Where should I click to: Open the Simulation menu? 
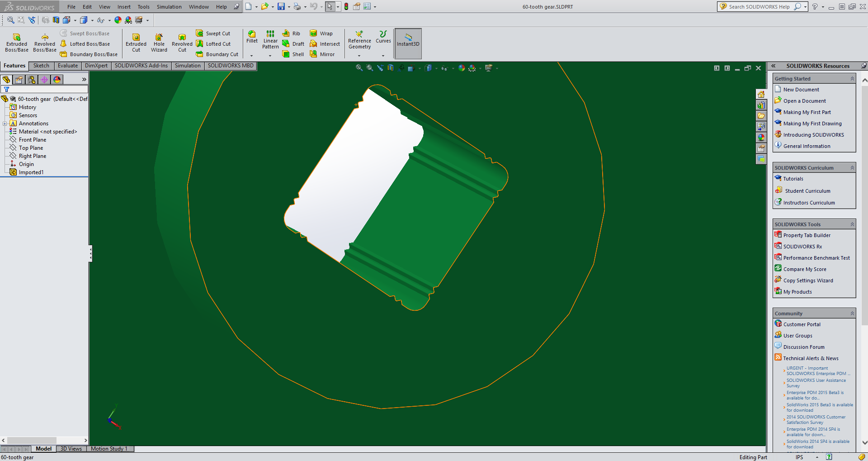click(x=169, y=7)
